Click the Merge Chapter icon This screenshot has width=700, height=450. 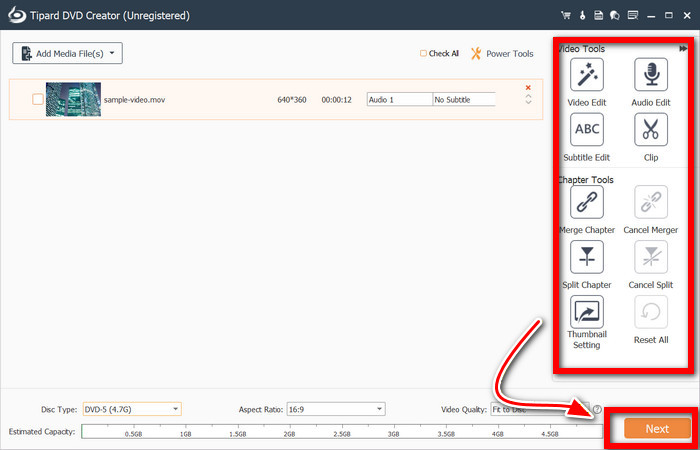(x=586, y=203)
